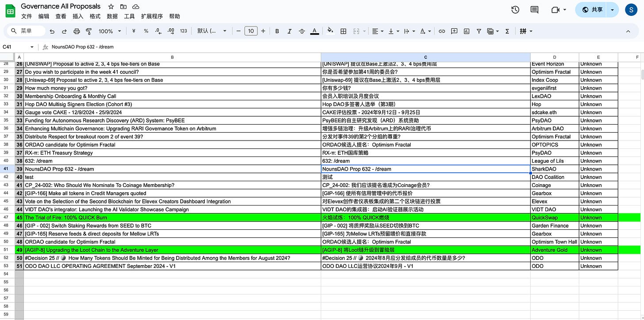This screenshot has width=644, height=320.
Task: Open the text color picker
Action: (x=314, y=31)
